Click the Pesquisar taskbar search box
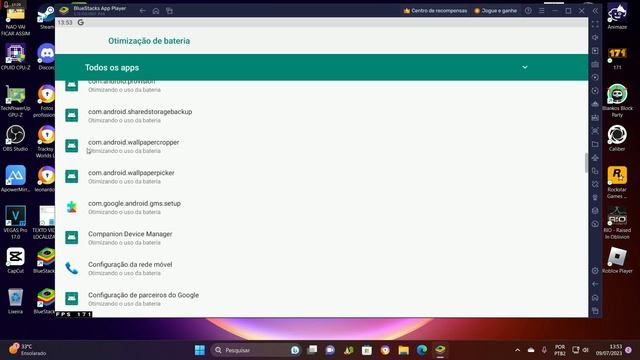 pos(256,350)
